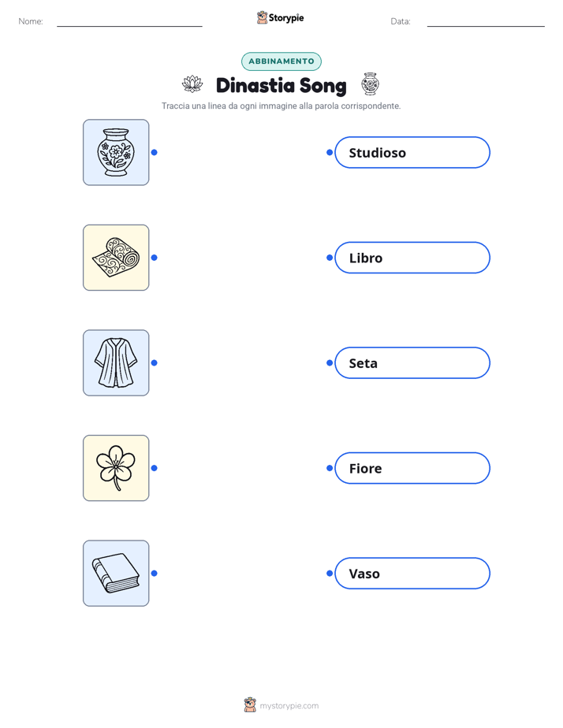Screen dimensions: 563x728
Task: Open the mystorypie.com footer link
Action: [289, 706]
